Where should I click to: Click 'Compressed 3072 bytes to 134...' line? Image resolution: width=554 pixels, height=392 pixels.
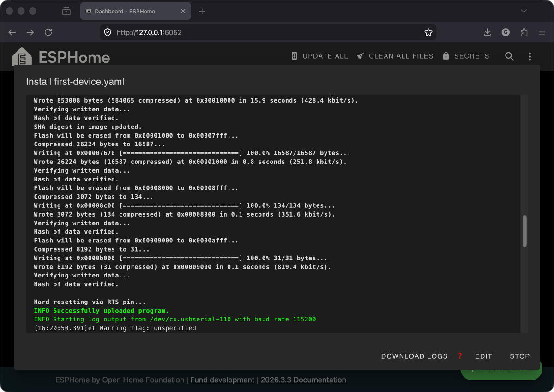[x=94, y=197]
